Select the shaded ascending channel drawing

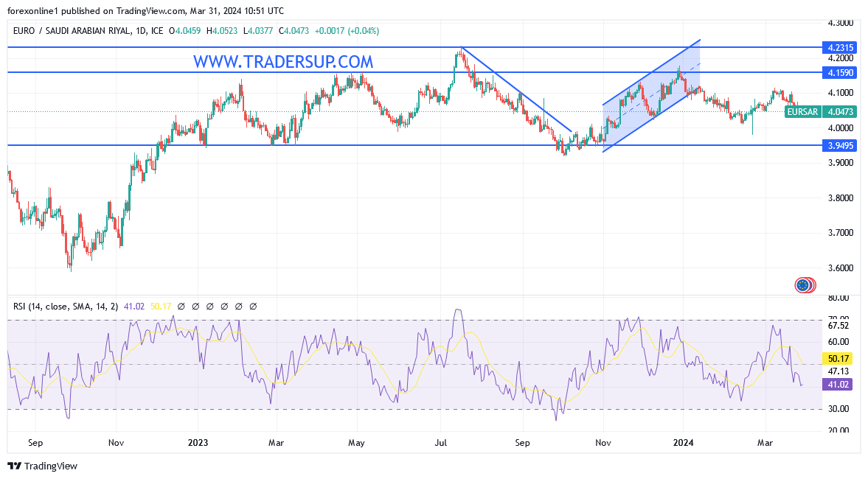[x=652, y=96]
